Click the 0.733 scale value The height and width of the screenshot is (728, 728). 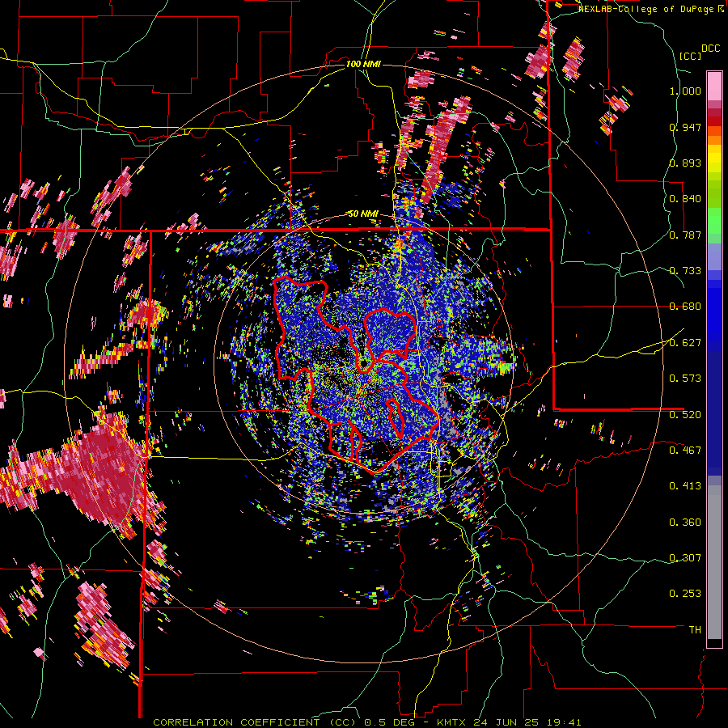point(685,271)
